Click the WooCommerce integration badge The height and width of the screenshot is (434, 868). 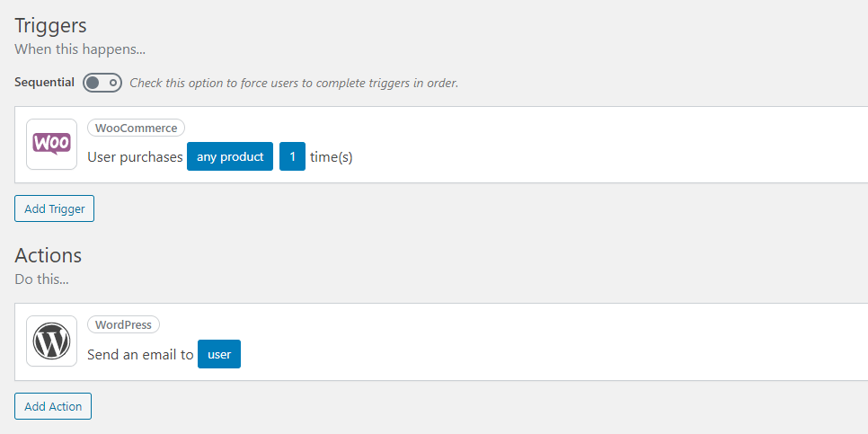point(136,128)
